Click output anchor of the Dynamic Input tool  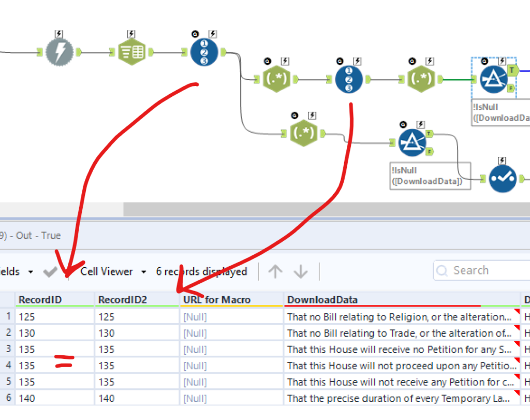(79, 52)
